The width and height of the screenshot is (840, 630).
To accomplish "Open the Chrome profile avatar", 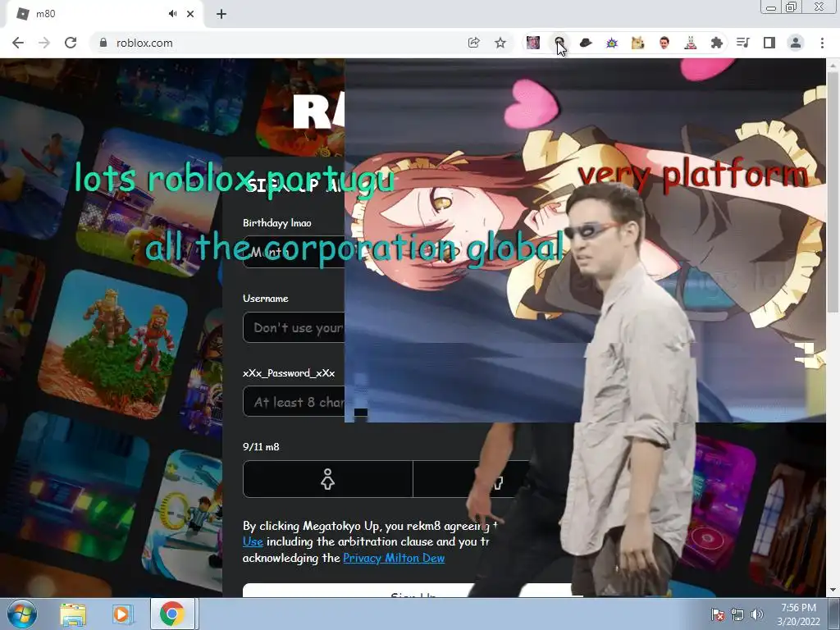I will coord(796,43).
